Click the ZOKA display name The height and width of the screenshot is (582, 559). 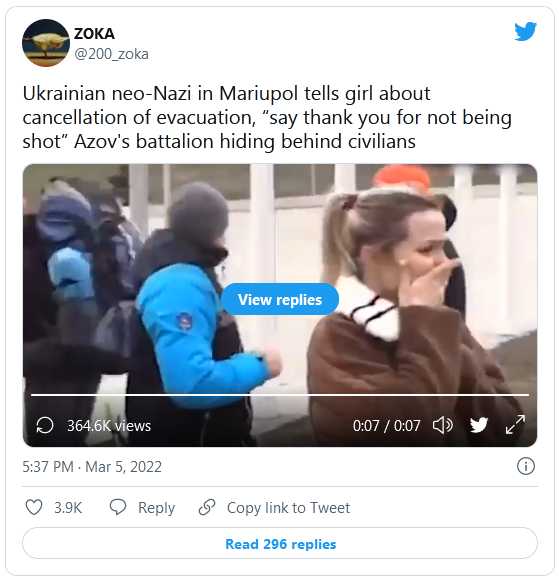coord(94,34)
